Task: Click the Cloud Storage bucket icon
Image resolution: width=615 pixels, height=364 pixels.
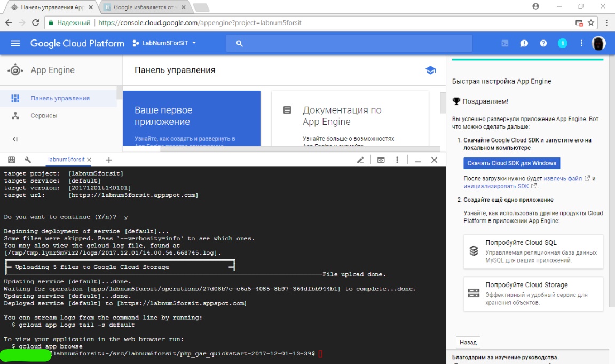Action: click(474, 293)
